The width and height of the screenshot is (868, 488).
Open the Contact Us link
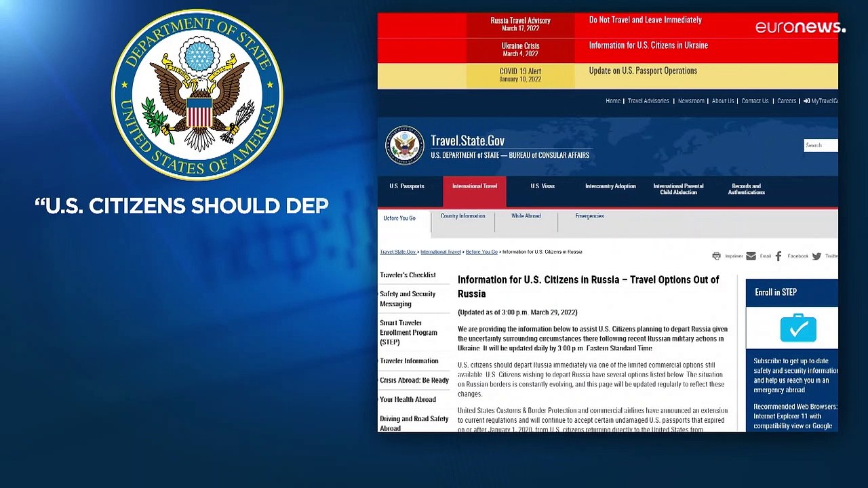[x=755, y=101]
